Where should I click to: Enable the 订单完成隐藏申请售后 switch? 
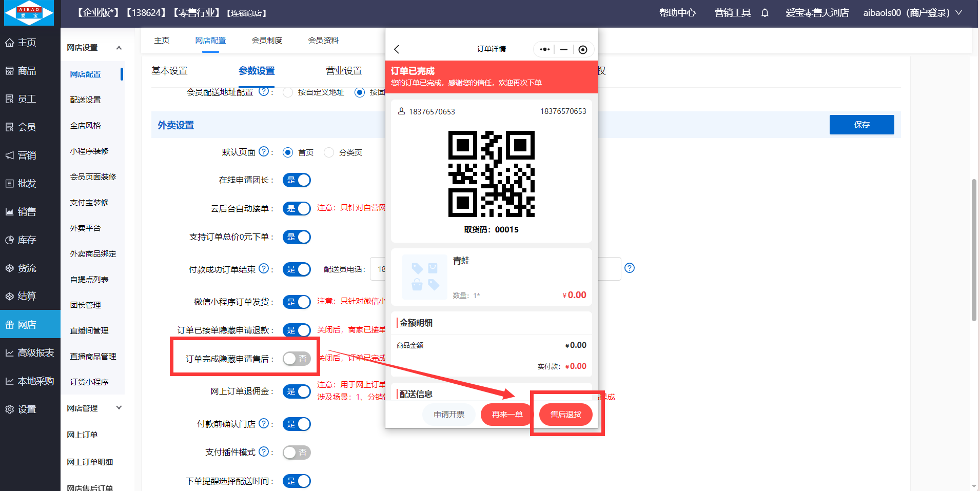297,359
